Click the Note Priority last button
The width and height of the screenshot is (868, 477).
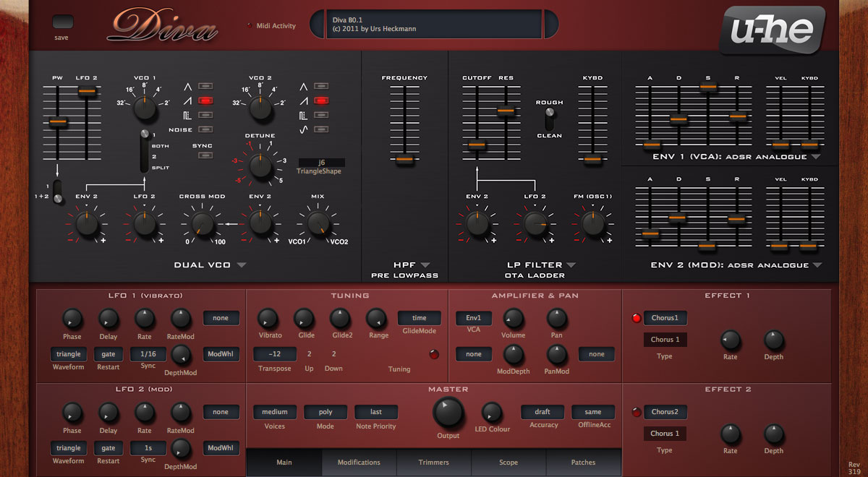(x=376, y=412)
